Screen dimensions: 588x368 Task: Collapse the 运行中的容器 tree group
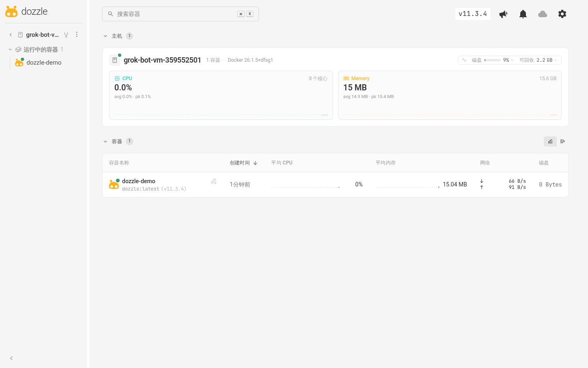tap(10, 49)
